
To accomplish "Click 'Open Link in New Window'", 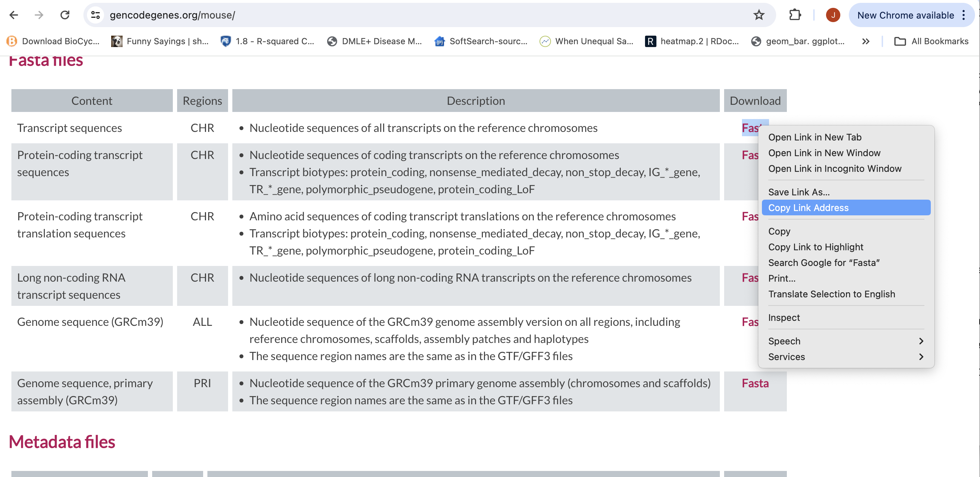I will (x=825, y=153).
